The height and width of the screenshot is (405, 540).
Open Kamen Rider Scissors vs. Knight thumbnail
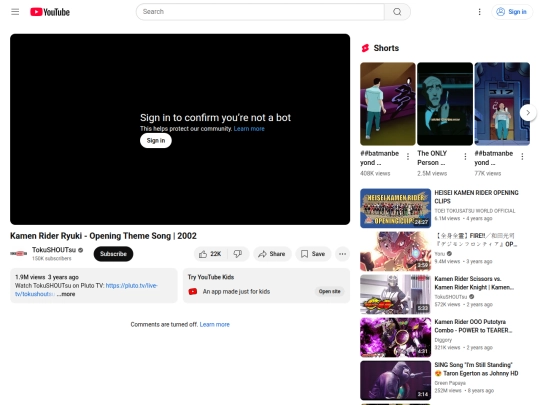395,294
